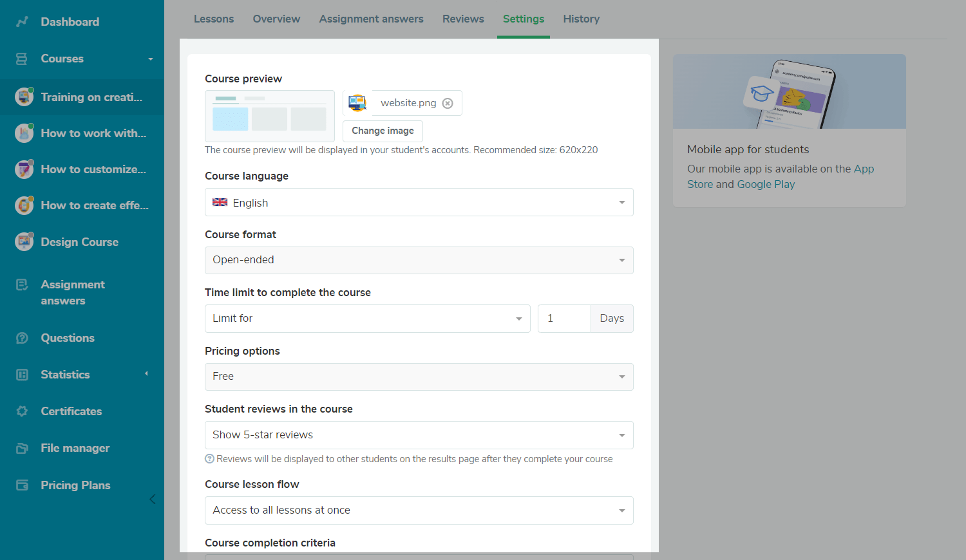Switch to the Lessons tab
This screenshot has width=966, height=560.
pos(214,19)
